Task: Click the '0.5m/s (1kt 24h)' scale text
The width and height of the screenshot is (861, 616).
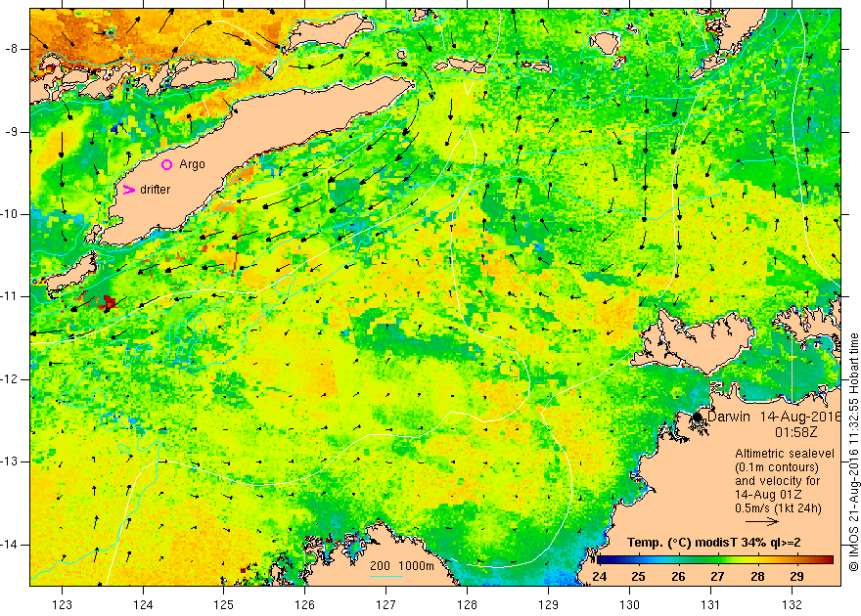Action: pos(778,507)
